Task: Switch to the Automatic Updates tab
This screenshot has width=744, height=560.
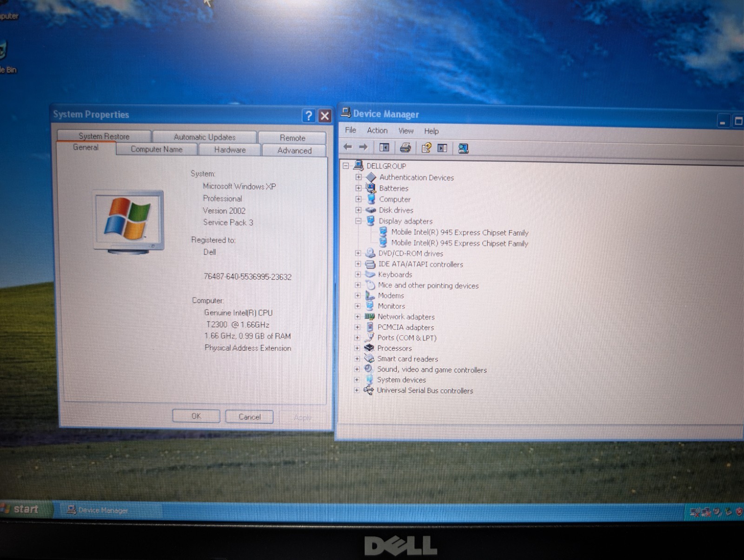Action: pyautogui.click(x=205, y=137)
